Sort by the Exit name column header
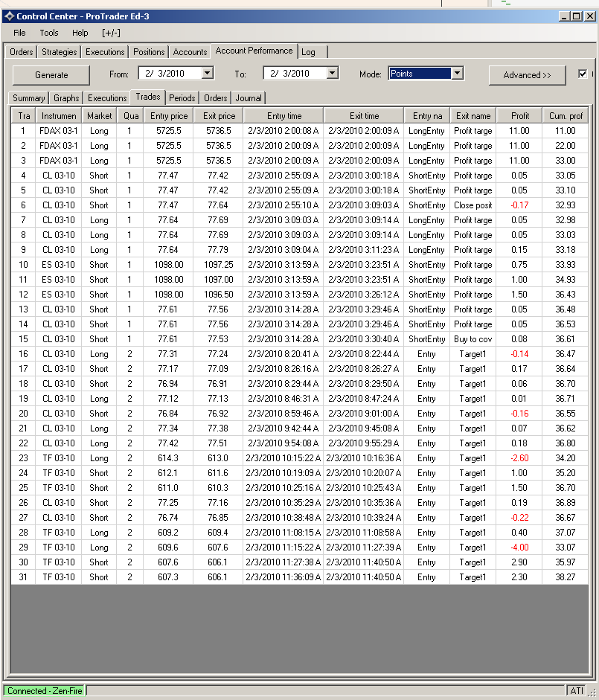This screenshot has width=599, height=700. coord(473,116)
